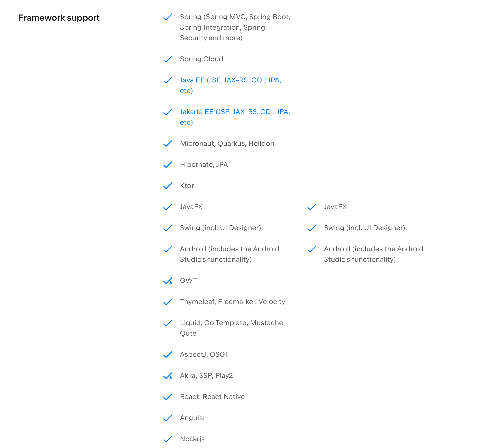Click the asterisk checkmark beside Akka, SSP, Play2
This screenshot has width=485, height=448.
[x=168, y=376]
